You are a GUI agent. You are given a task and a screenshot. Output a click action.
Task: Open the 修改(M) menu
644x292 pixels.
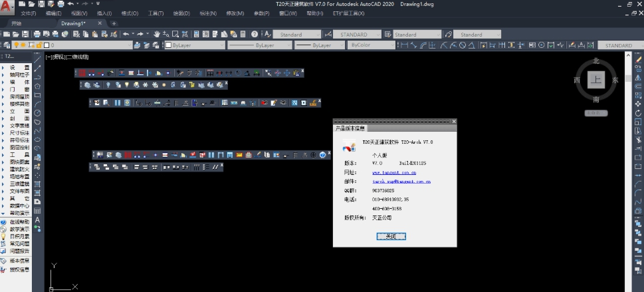tap(235, 13)
